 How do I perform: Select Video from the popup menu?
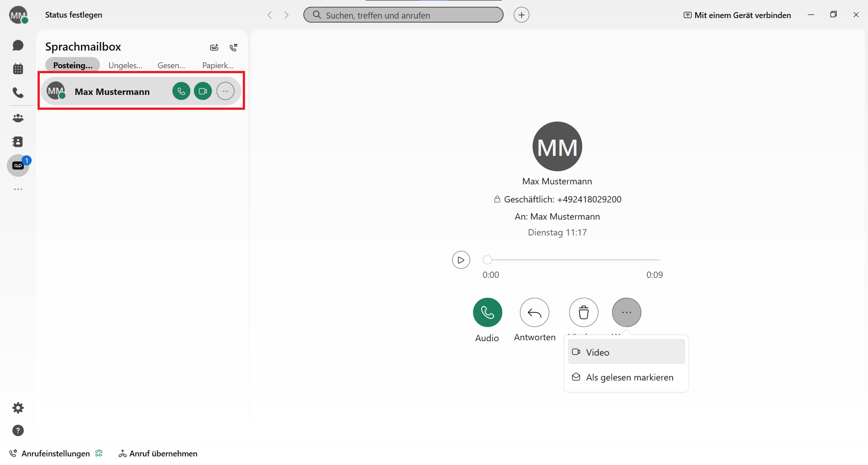click(626, 352)
